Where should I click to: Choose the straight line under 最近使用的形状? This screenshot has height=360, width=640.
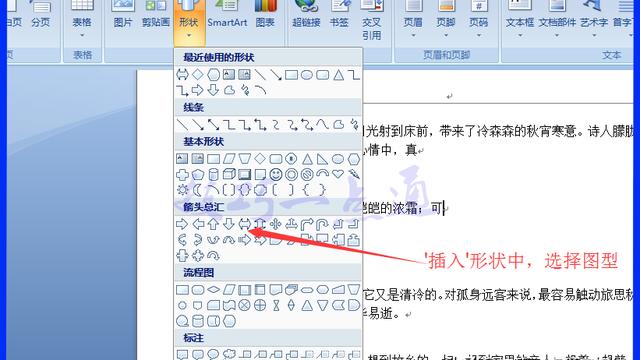[x=260, y=75]
